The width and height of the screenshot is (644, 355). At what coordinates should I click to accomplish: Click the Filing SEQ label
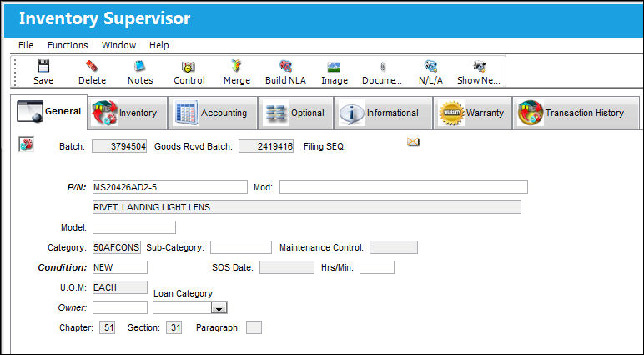(325, 146)
